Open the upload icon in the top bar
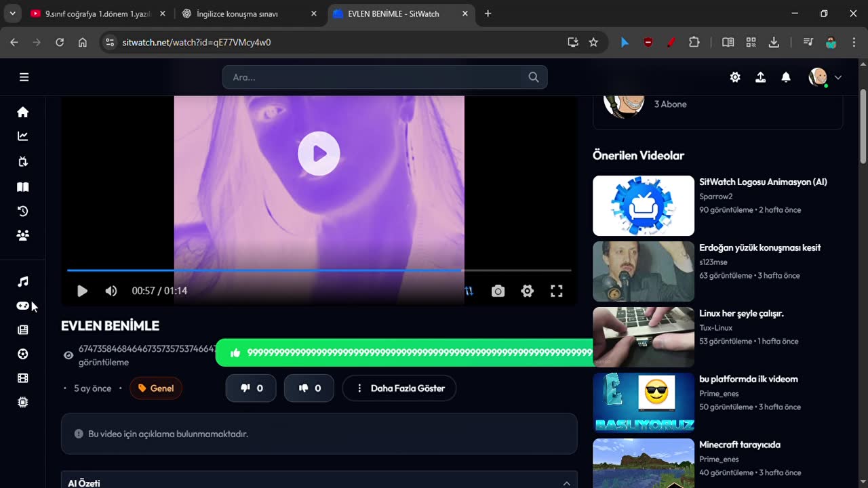The image size is (868, 488). click(760, 77)
